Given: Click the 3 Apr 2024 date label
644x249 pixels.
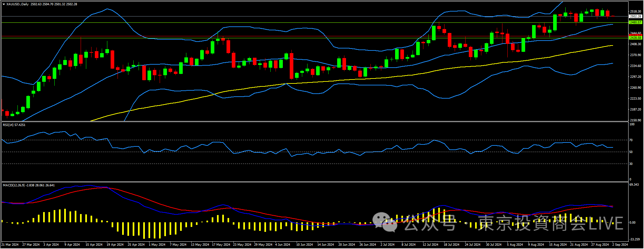Looking at the screenshot, I should coord(51,245).
